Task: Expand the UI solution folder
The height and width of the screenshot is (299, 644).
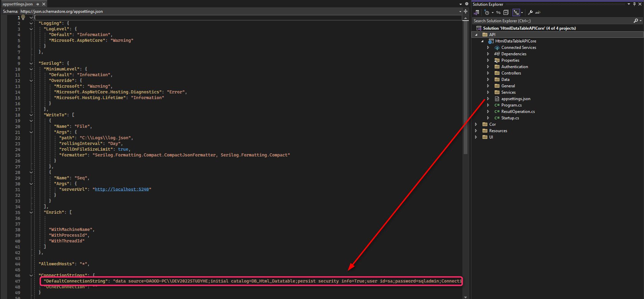Action: tap(476, 137)
